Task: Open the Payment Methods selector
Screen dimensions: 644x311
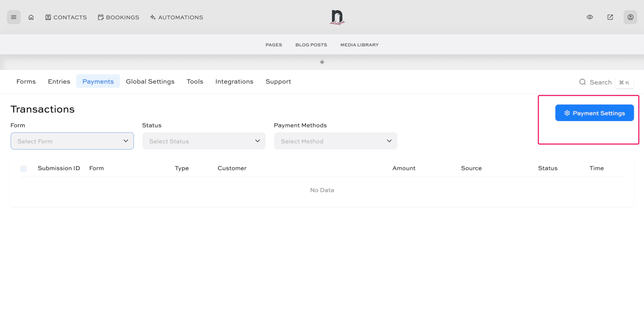Action: coord(335,141)
